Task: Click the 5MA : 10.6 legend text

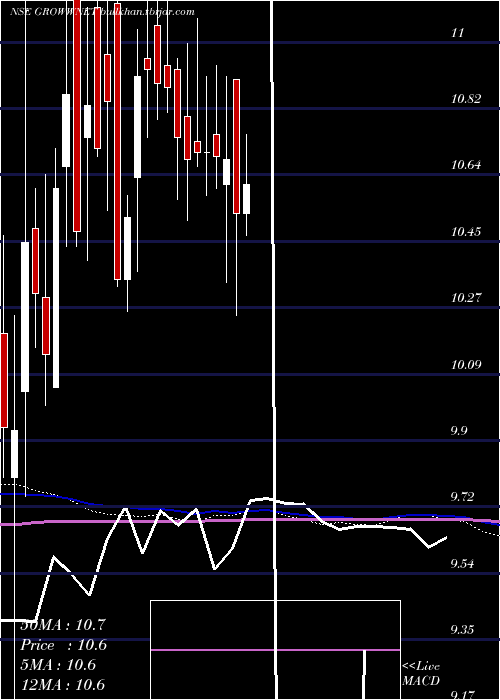Action: (x=58, y=665)
